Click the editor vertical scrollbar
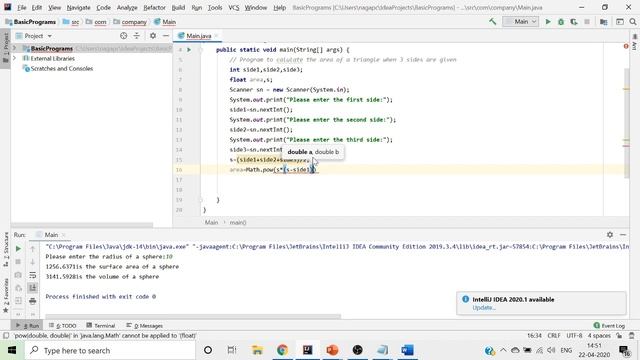 (x=626, y=122)
